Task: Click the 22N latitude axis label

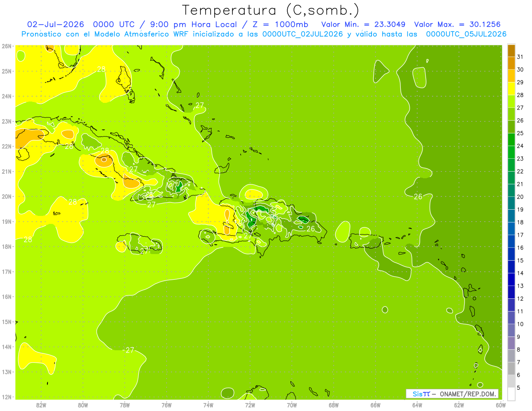Action: [x=6, y=146]
